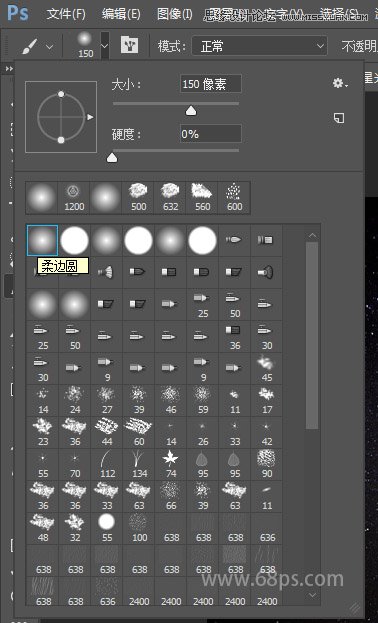Select the recent brush labeled 500
Viewport: 378px width, 623px height.
point(138,198)
